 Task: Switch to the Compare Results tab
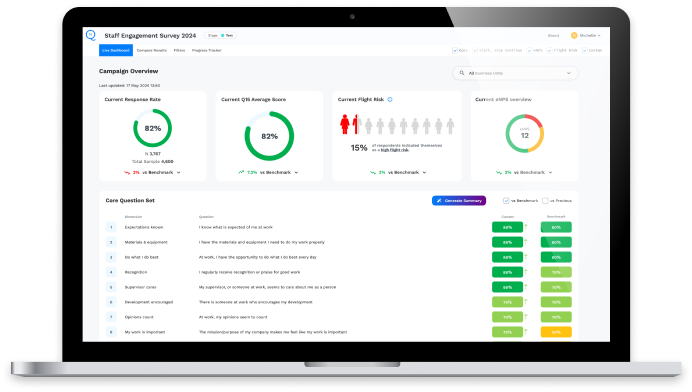point(151,50)
